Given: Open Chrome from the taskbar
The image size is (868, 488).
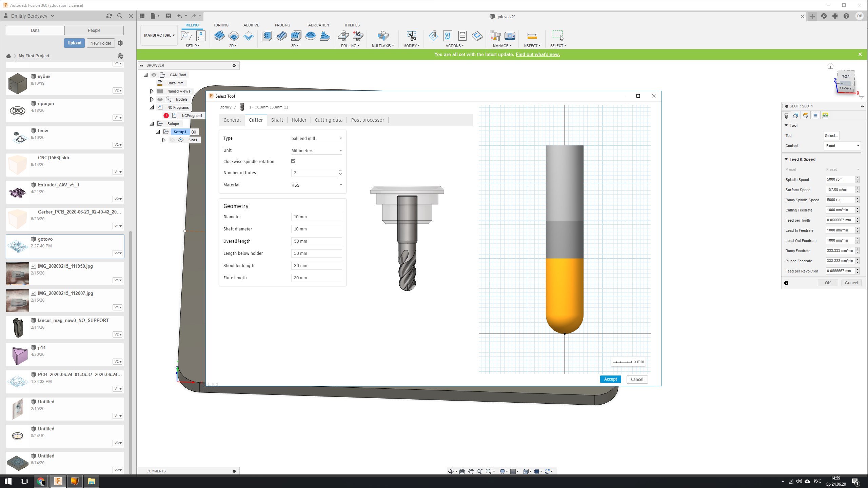Looking at the screenshot, I should coord(41,481).
